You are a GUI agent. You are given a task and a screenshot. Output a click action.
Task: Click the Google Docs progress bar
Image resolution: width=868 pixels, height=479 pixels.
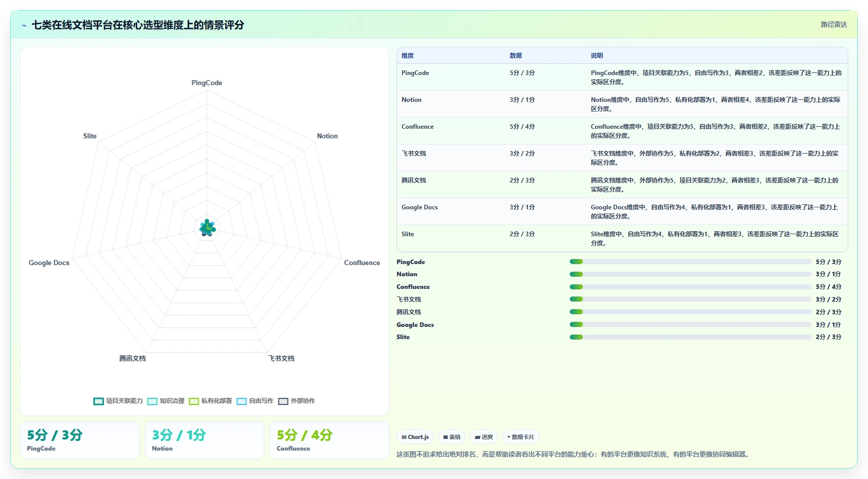coord(690,324)
